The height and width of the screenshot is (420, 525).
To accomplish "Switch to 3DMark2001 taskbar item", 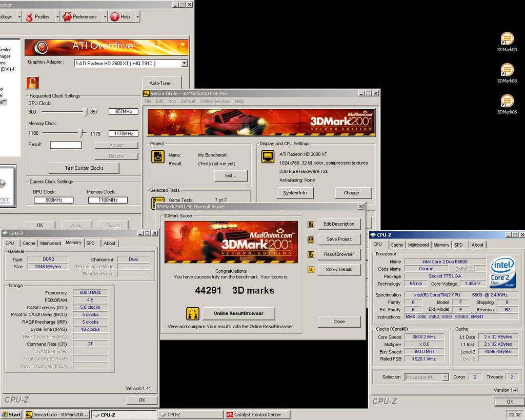I will 57,415.
